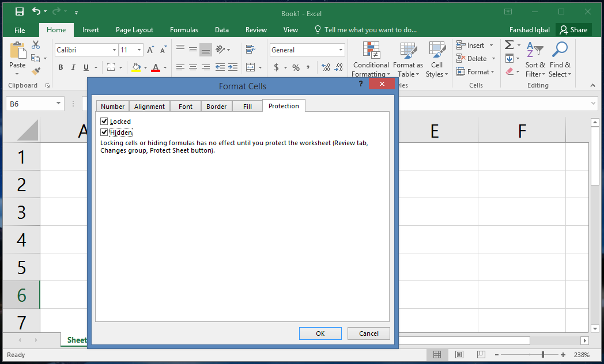The image size is (604, 364).
Task: Uncheck the Locked checkbox
Action: 104,121
